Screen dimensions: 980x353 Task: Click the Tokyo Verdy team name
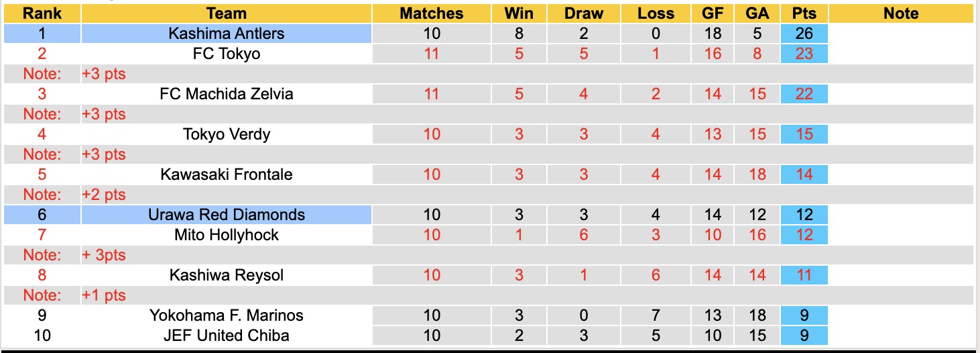click(x=227, y=134)
